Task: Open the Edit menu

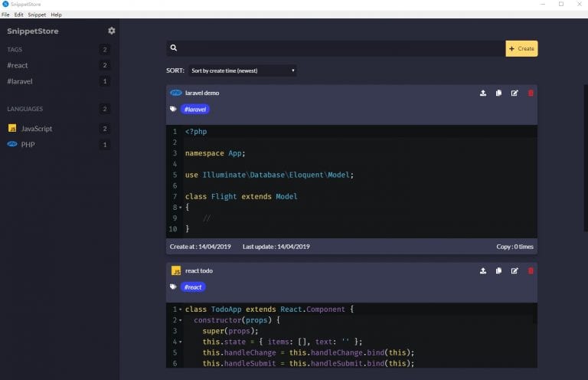Action: [x=18, y=15]
